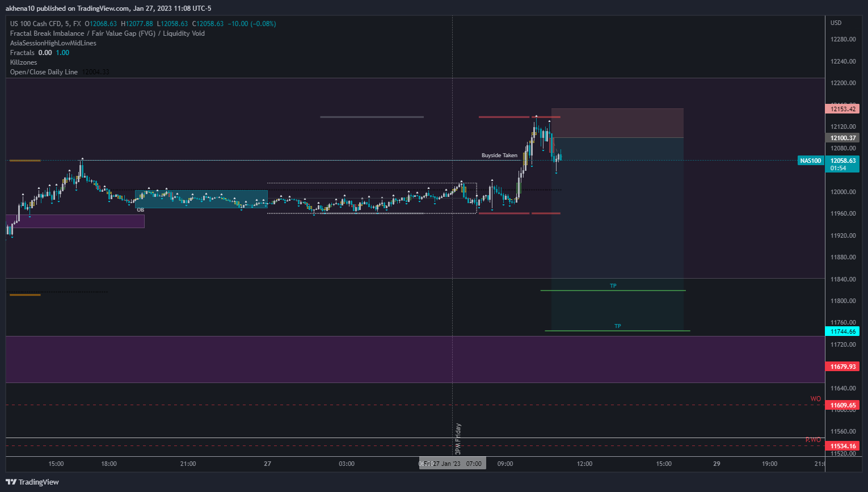The image size is (868, 492).
Task: Click the WO line label
Action: click(815, 399)
